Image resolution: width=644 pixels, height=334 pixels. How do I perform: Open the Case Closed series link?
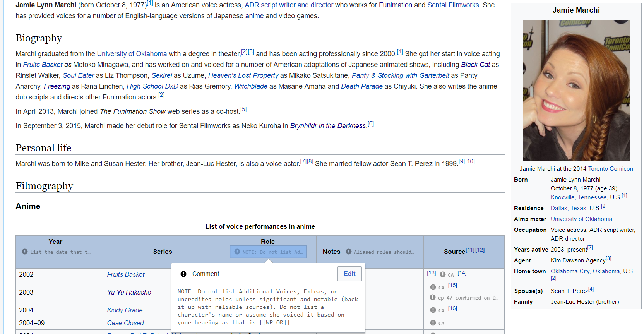(125, 323)
